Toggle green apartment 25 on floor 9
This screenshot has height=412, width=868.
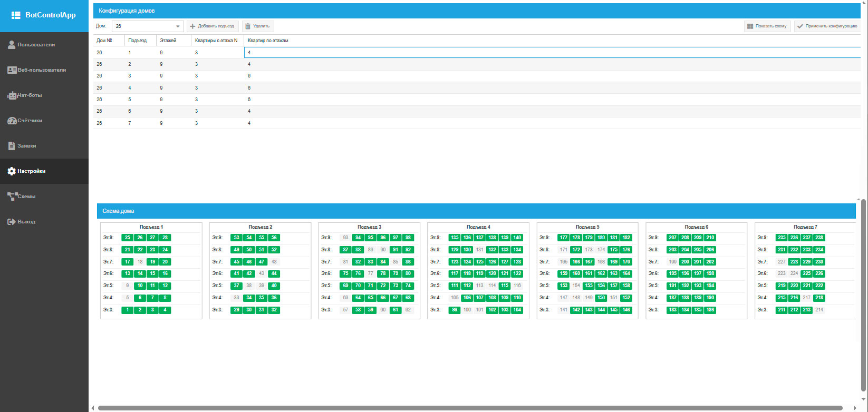coord(128,238)
